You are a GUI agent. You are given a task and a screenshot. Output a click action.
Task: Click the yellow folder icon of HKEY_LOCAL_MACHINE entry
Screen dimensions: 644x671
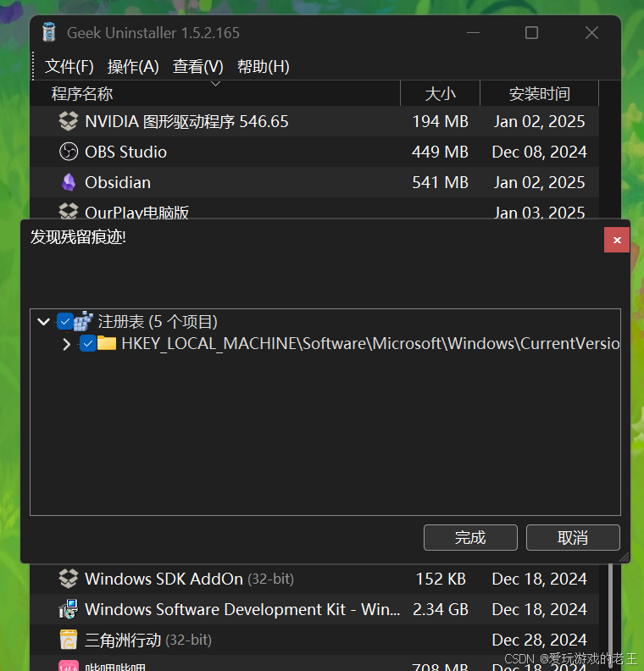(107, 343)
